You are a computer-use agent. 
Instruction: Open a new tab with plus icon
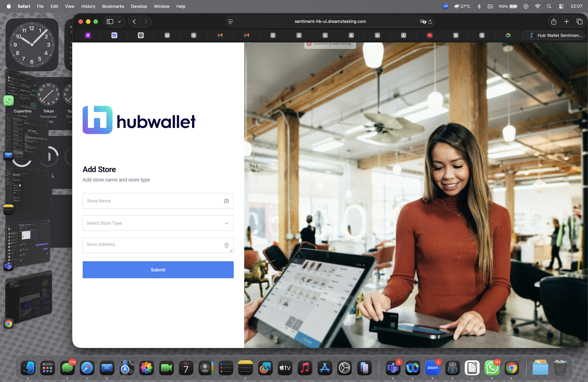566,22
